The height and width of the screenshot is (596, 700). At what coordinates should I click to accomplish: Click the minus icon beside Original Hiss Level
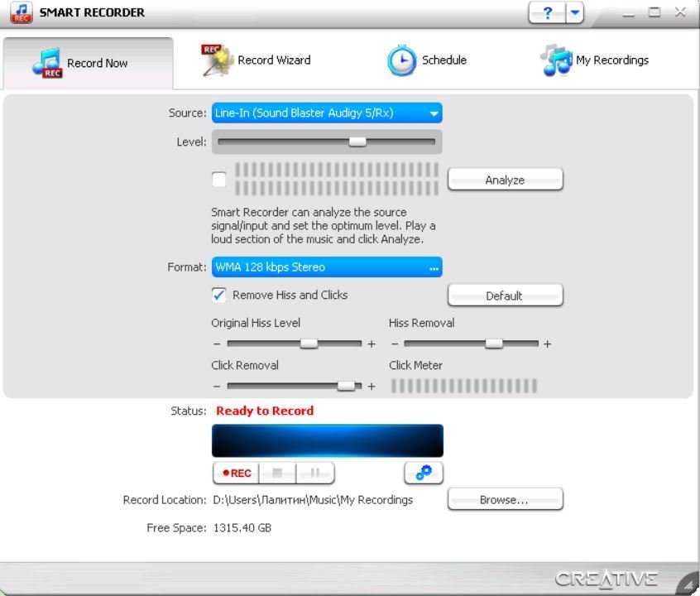pos(217,344)
